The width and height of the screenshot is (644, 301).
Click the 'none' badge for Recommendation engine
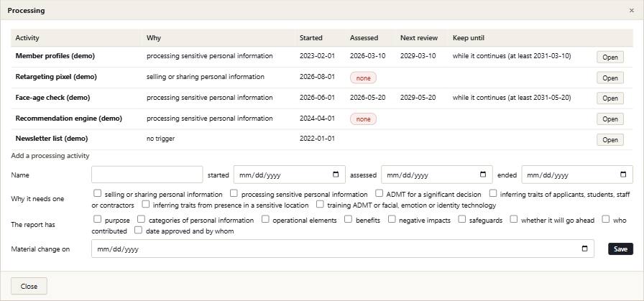coord(363,119)
